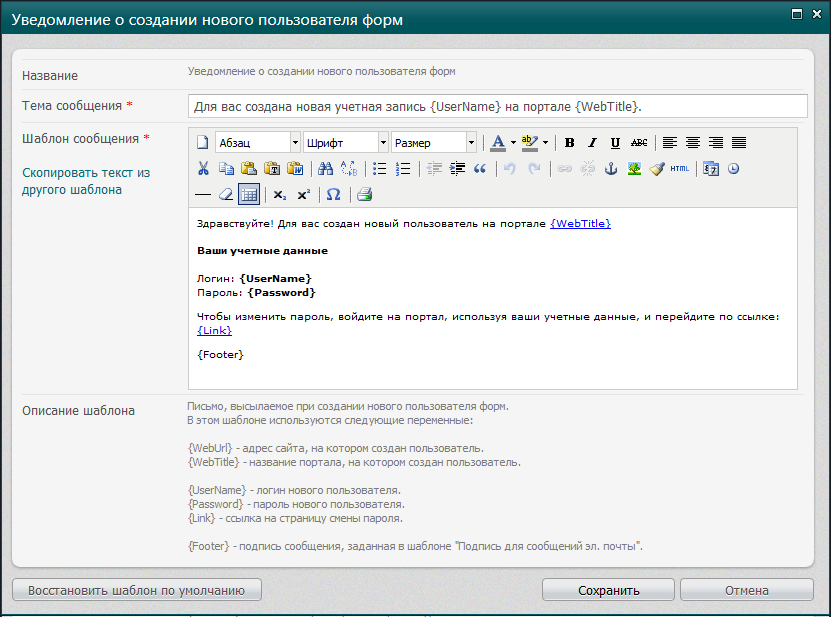Apply blockquote formatting
831x617 pixels.
(480, 169)
